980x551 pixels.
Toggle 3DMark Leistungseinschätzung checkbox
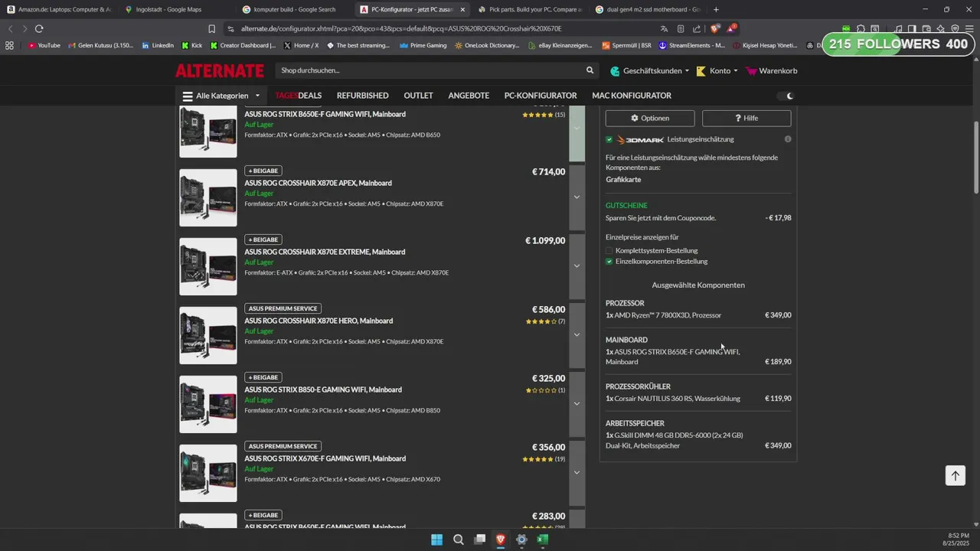coord(609,139)
